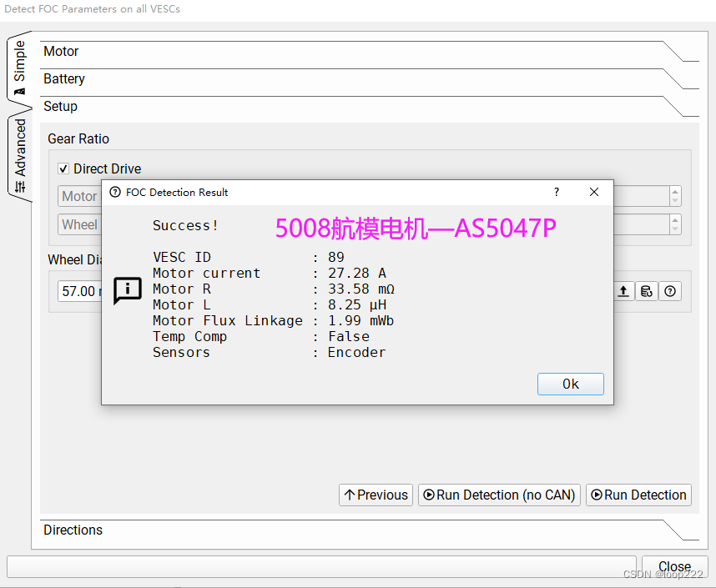The width and height of the screenshot is (716, 588).
Task: Collapse the Setup section
Action: [x=369, y=107]
